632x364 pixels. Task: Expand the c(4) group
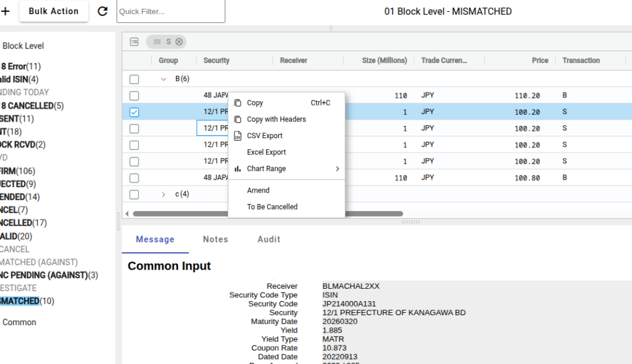click(163, 194)
